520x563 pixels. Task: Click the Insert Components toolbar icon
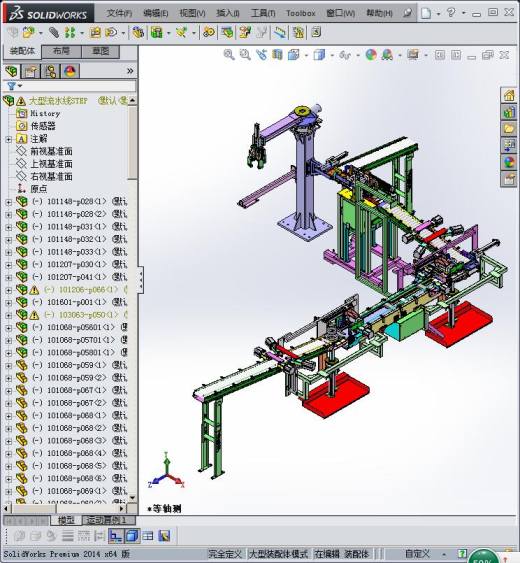click(28, 33)
